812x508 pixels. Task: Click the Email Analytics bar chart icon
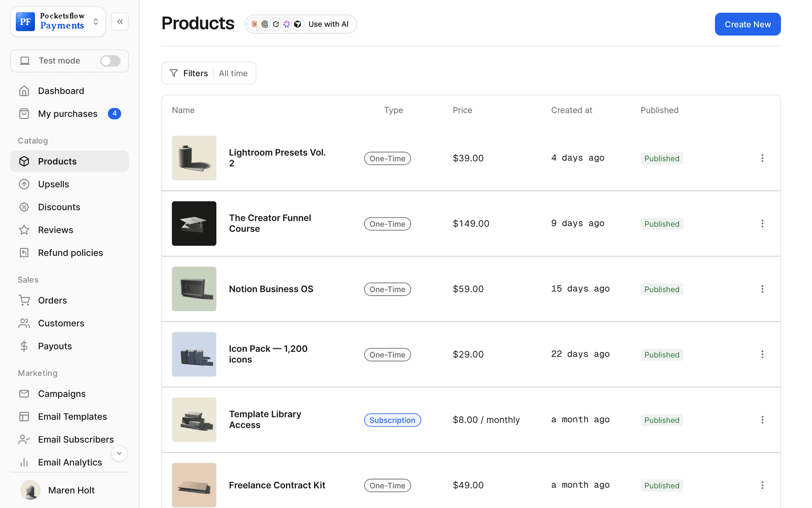(x=24, y=462)
